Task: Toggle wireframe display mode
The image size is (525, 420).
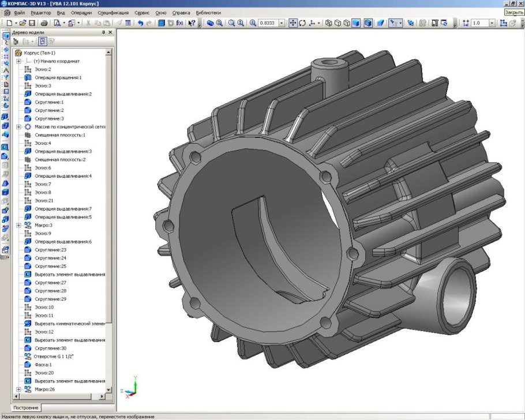Action: [x=328, y=23]
